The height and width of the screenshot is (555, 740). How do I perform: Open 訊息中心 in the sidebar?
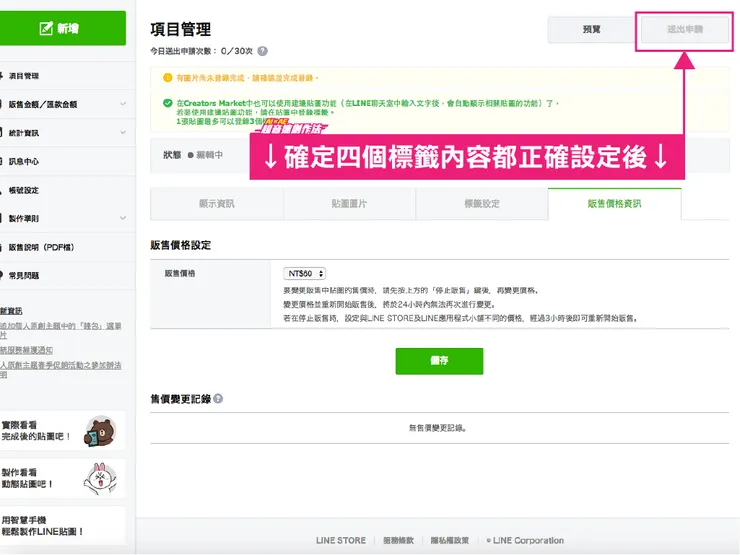click(x=24, y=161)
